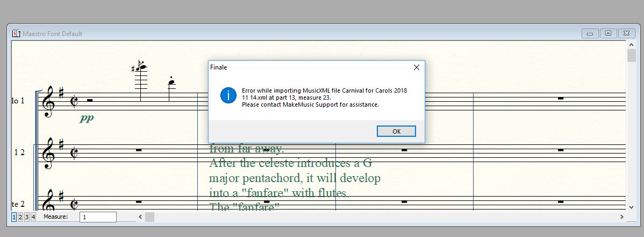Click the vertical scrollbar down arrow
The height and width of the screenshot is (237, 644).
(x=632, y=207)
